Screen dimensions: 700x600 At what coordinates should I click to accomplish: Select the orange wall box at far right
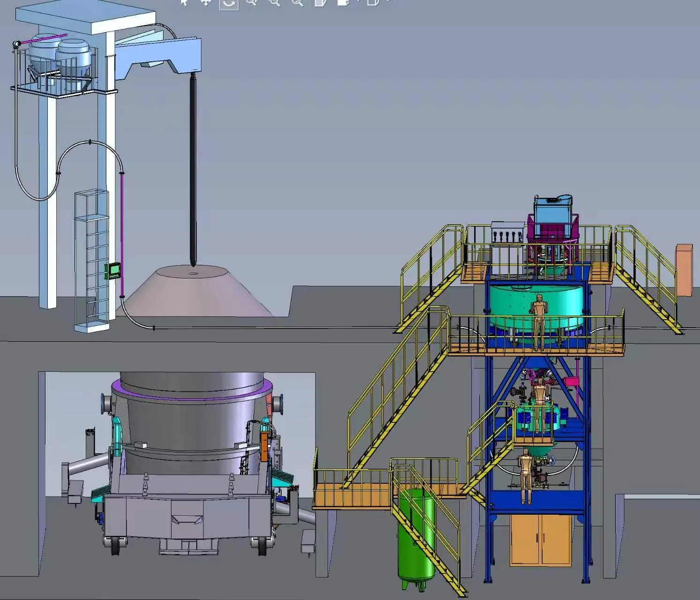(x=684, y=270)
